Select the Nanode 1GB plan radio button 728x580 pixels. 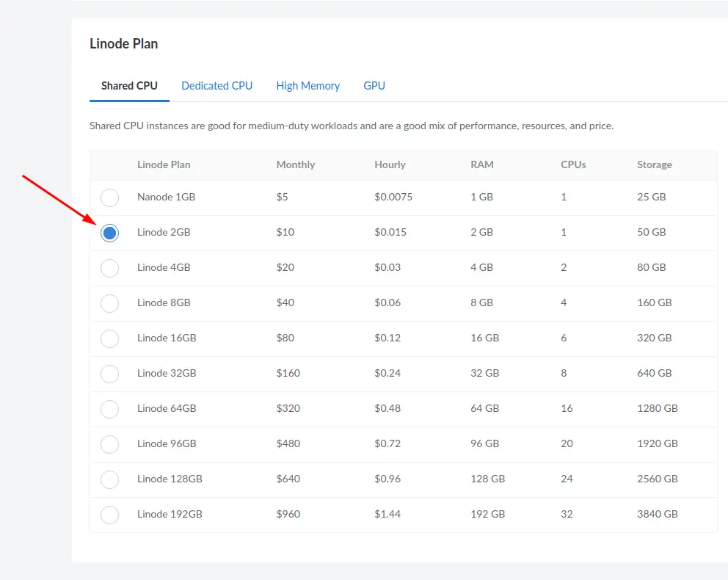[x=109, y=197]
